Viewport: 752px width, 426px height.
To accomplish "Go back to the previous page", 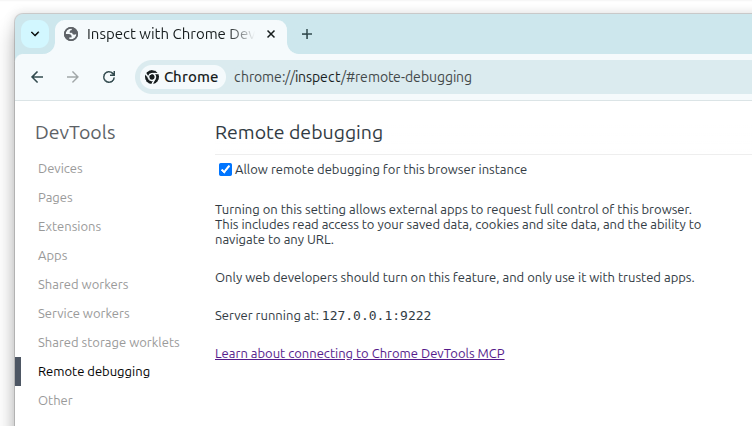I will [37, 77].
